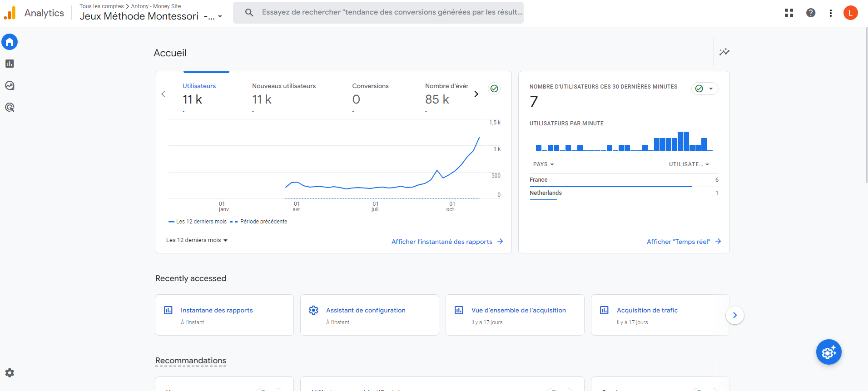Viewport: 868px width, 391px height.
Task: Select the Utilisateurs metric tab
Action: tap(199, 94)
